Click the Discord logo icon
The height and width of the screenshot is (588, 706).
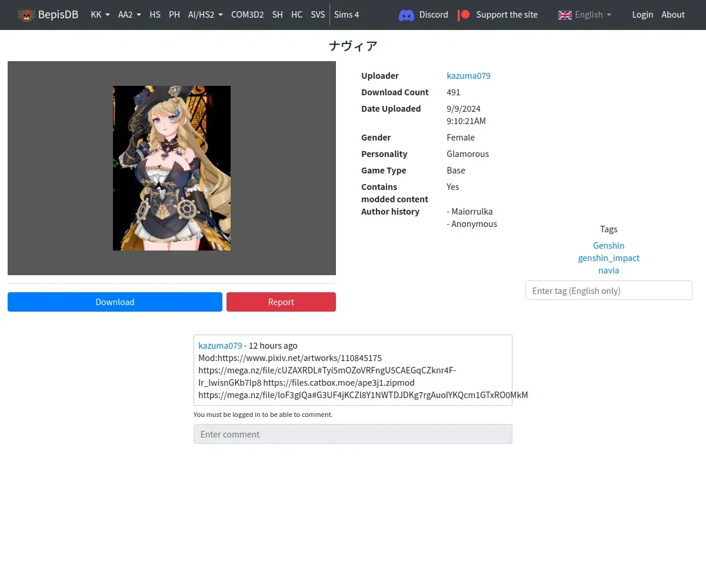pyautogui.click(x=407, y=15)
